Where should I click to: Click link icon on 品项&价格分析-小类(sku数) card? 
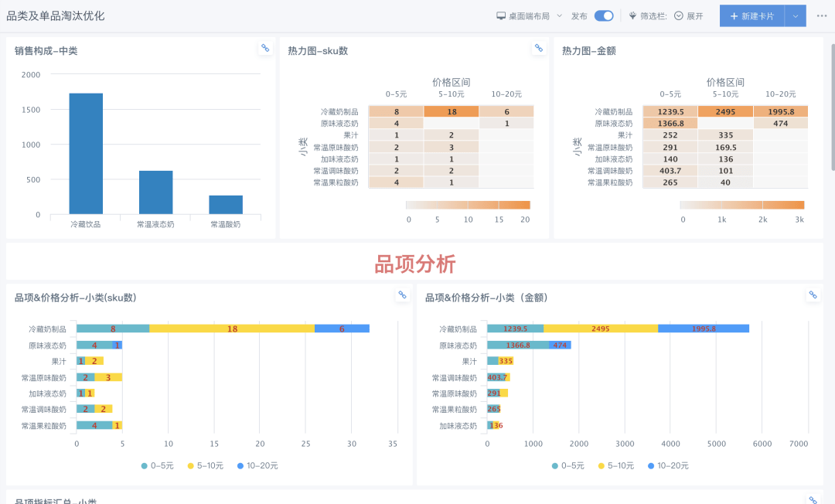(402, 295)
